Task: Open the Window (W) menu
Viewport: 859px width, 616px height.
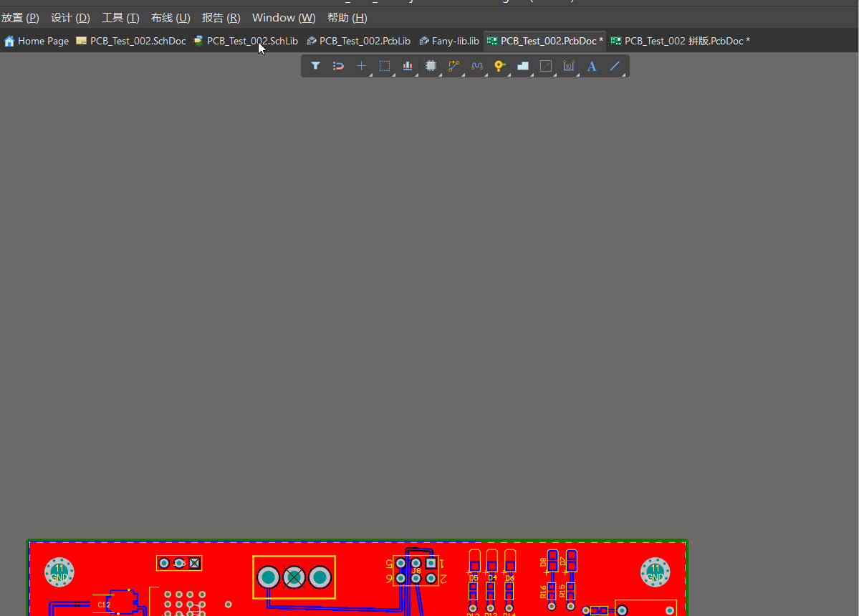Action: 284,18
